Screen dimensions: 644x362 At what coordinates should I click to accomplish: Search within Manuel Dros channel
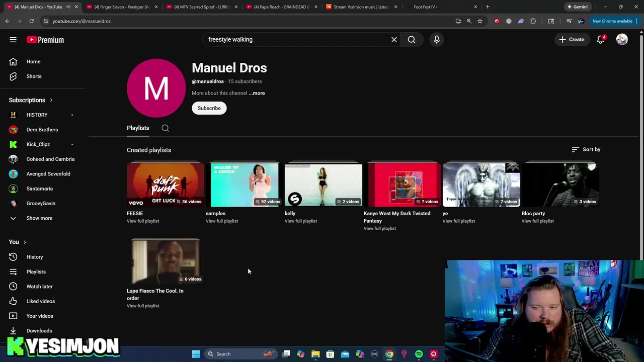tap(165, 128)
